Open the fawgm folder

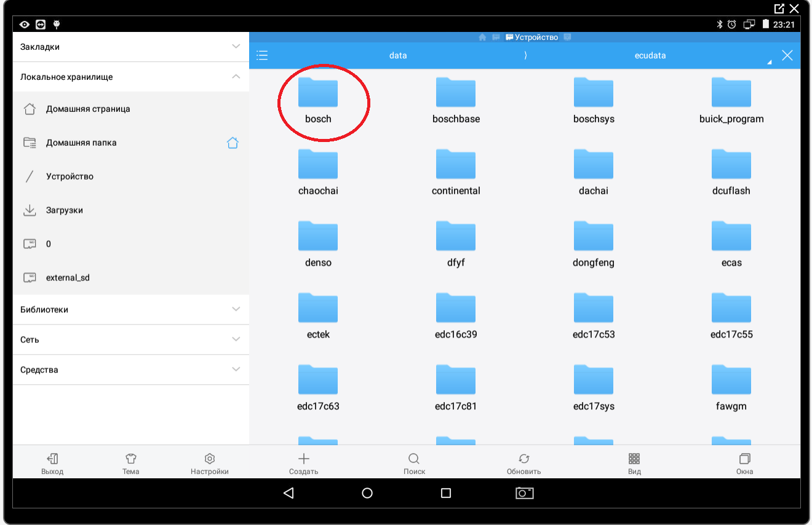pos(731,389)
